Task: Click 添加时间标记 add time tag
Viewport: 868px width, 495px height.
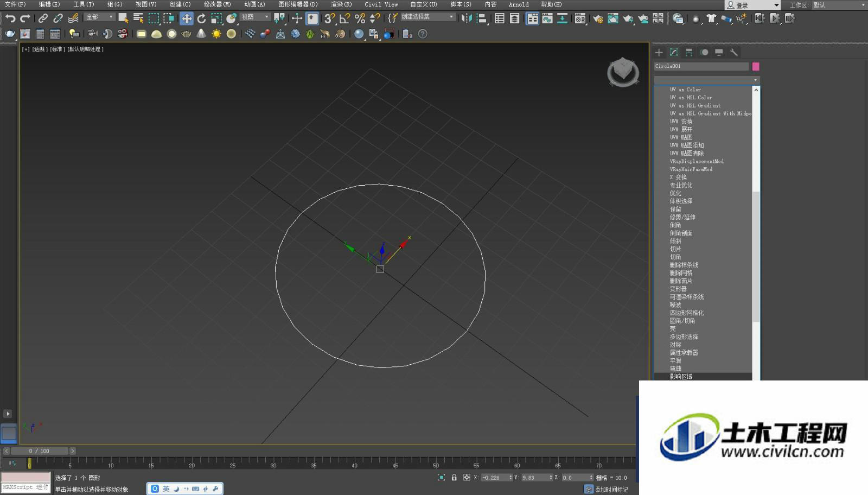Action: click(611, 490)
